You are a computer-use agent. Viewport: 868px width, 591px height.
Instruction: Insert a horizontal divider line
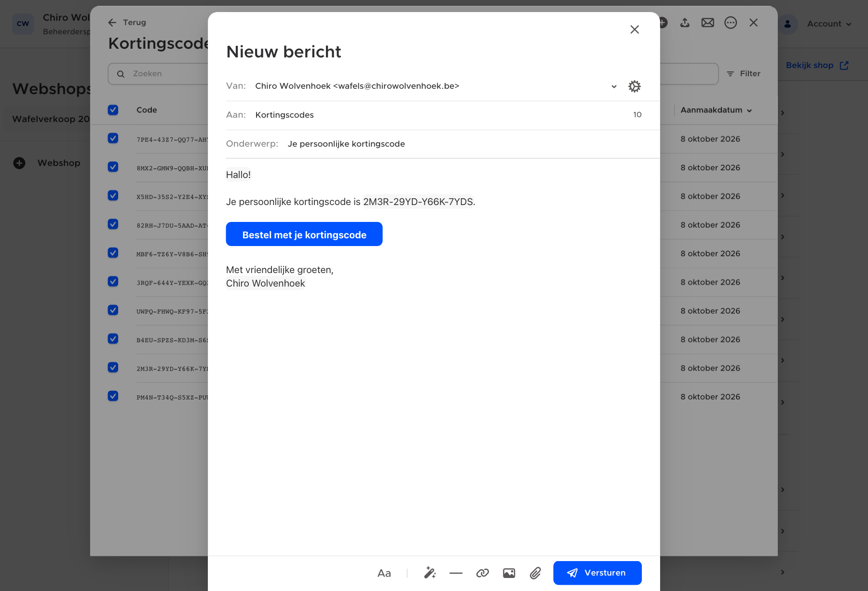456,573
